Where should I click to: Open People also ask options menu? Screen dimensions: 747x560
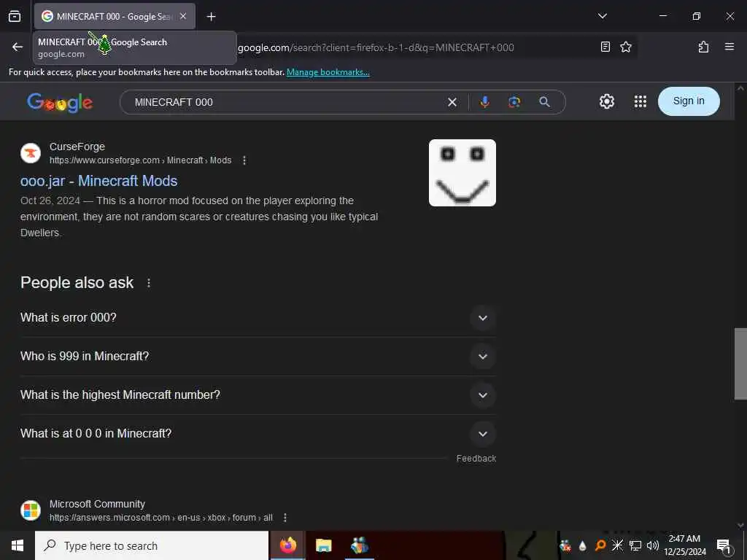pos(149,283)
